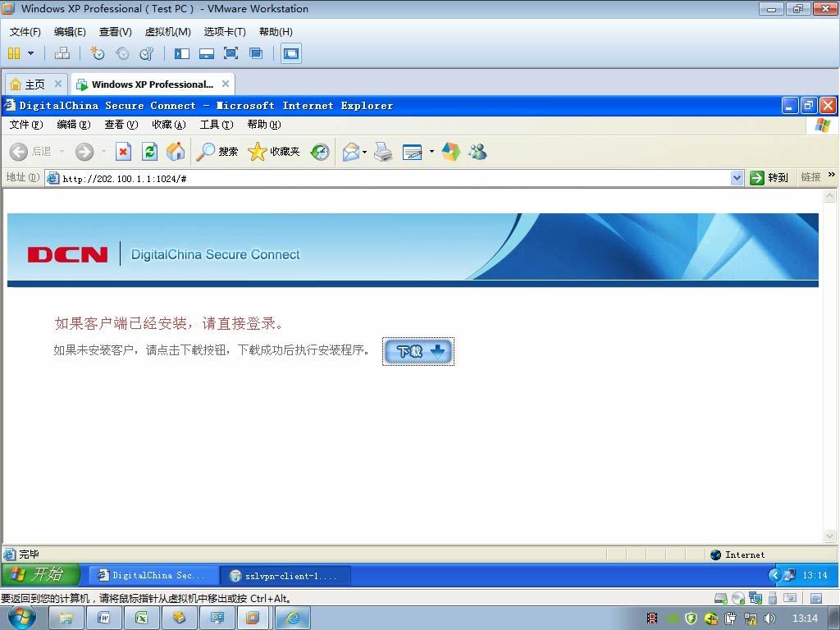The width and height of the screenshot is (840, 630).
Task: Open Internet Explorer 查看(V) menu
Action: click(121, 125)
